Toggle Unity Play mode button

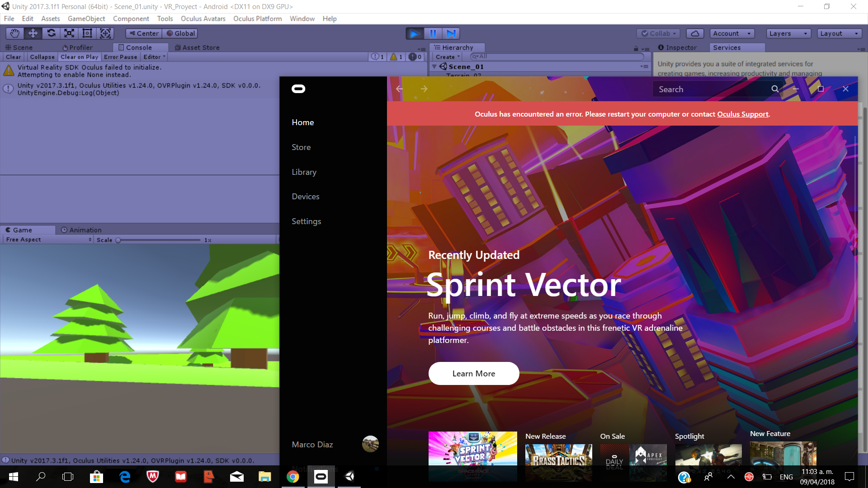click(415, 33)
